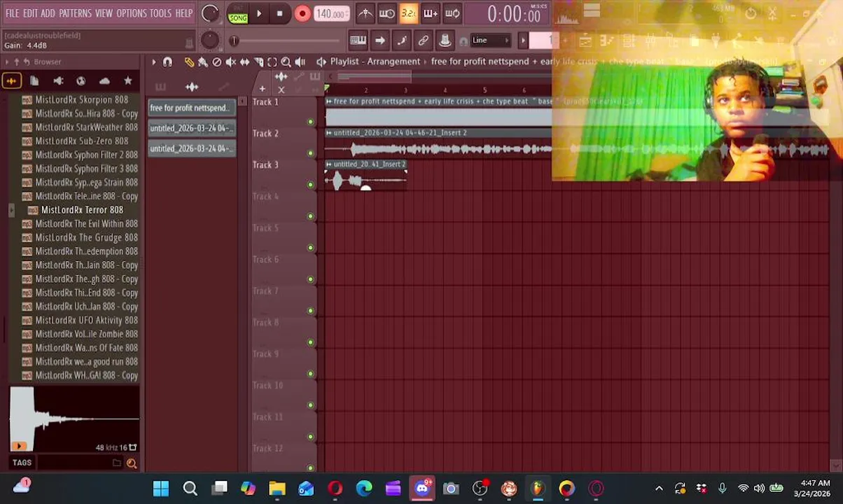Show audio clips in the playlist picker
Image resolution: width=843 pixels, height=504 pixels.
click(x=192, y=87)
